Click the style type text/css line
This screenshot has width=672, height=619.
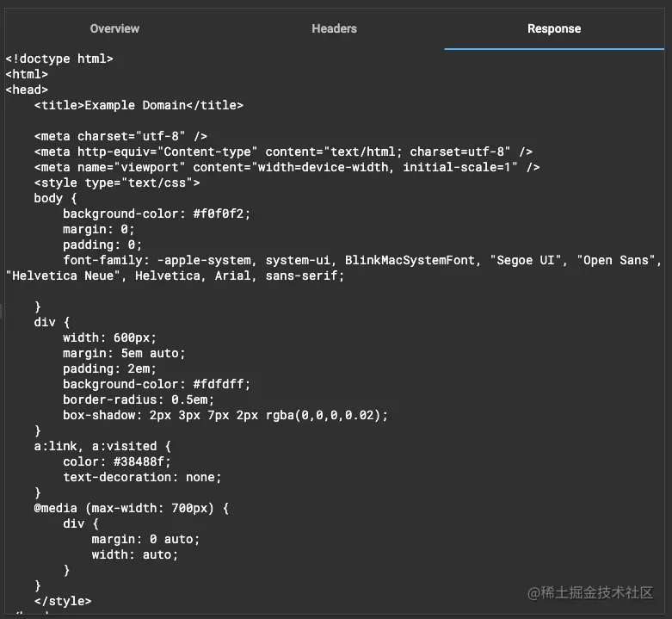pyautogui.click(x=117, y=183)
